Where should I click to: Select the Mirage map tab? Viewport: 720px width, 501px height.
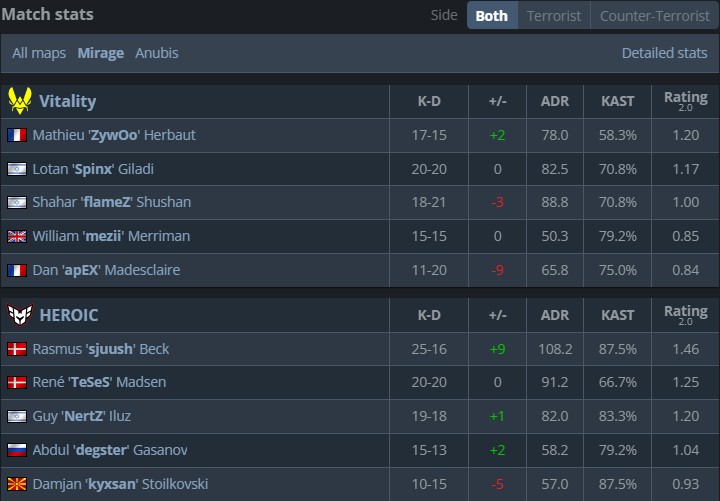(x=101, y=53)
